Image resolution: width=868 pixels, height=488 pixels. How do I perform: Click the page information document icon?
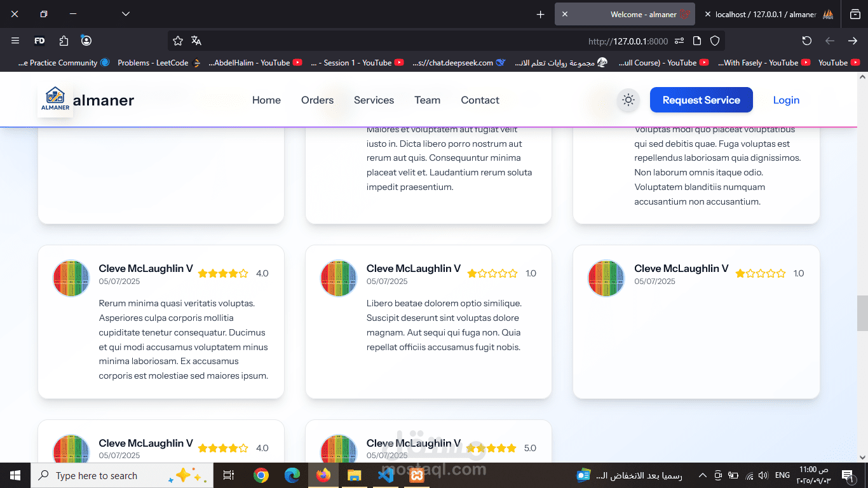coord(697,41)
